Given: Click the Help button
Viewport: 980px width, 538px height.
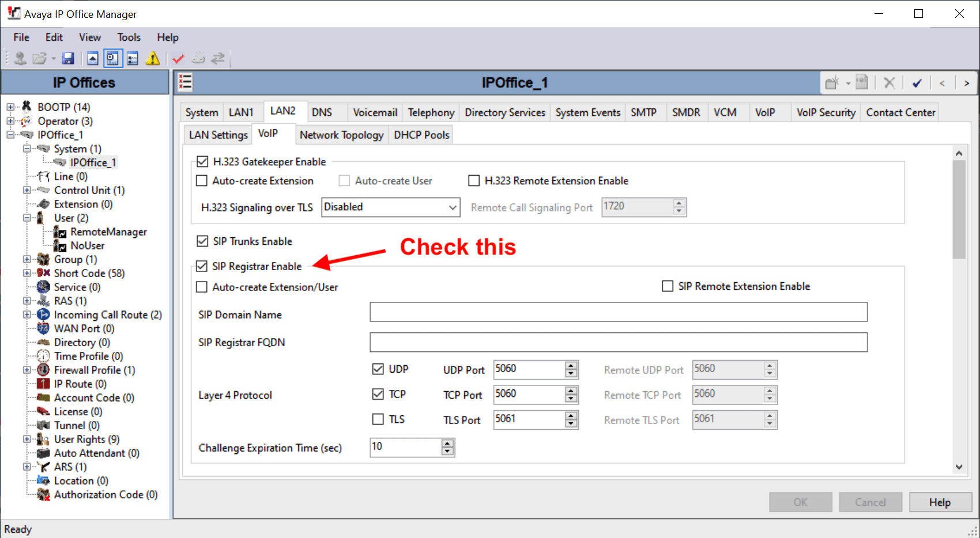Looking at the screenshot, I should click(940, 502).
